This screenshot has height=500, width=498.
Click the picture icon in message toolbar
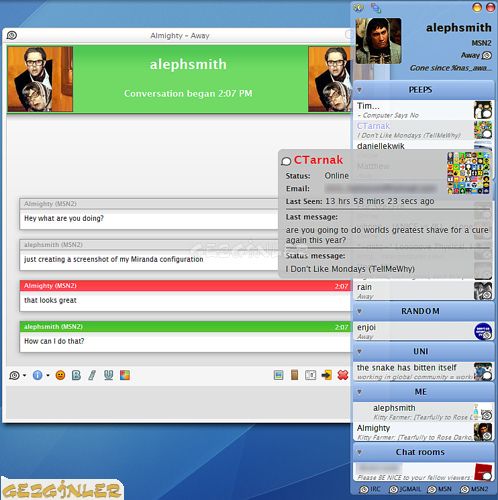(x=278, y=375)
